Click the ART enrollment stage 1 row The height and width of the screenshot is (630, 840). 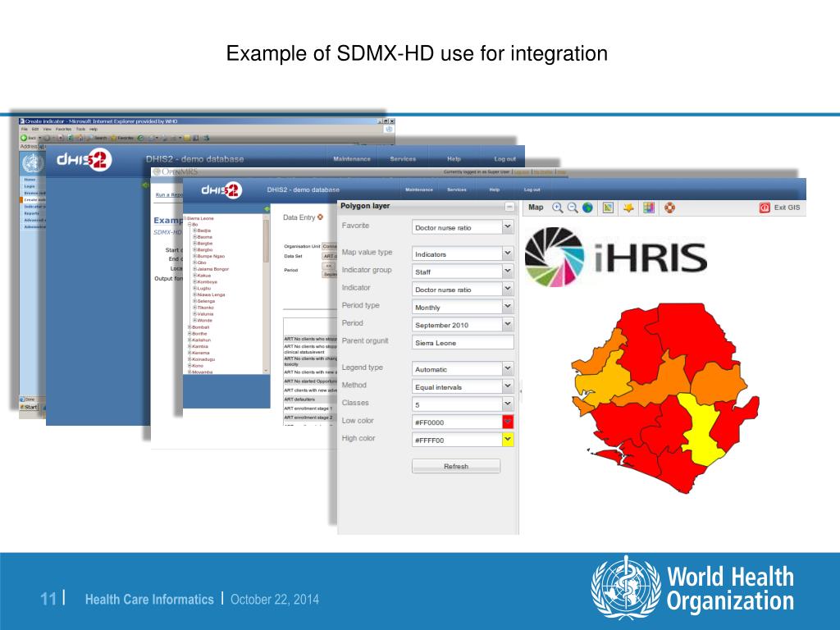coord(310,409)
